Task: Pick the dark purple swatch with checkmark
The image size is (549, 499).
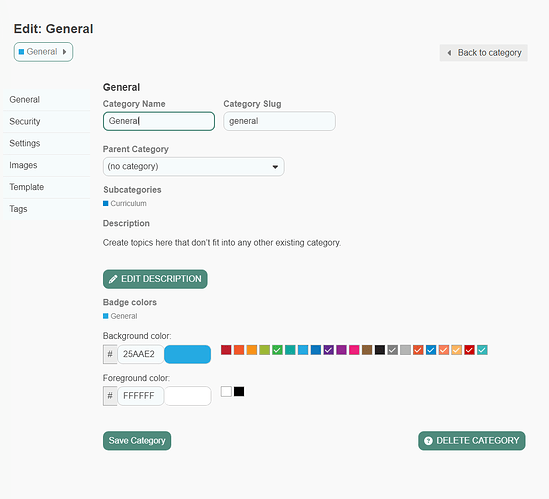Action: [329, 350]
